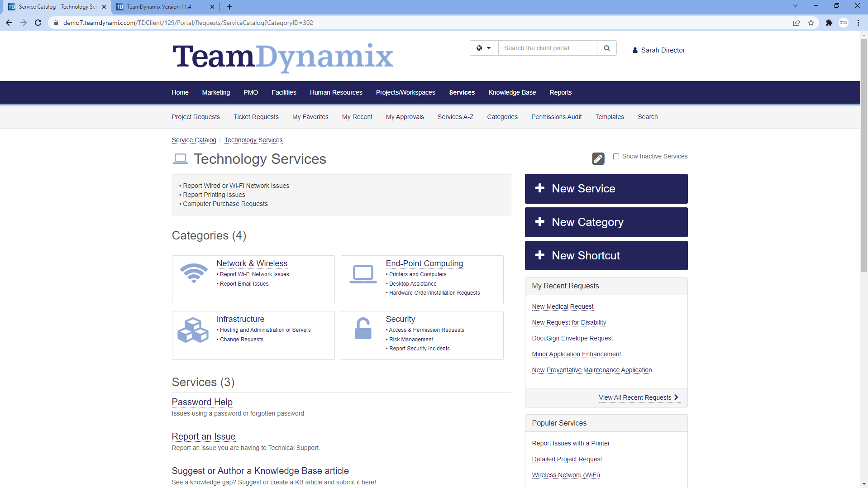Image resolution: width=868 pixels, height=488 pixels.
Task: Open the browser extensions puzzle icon
Action: [829, 23]
